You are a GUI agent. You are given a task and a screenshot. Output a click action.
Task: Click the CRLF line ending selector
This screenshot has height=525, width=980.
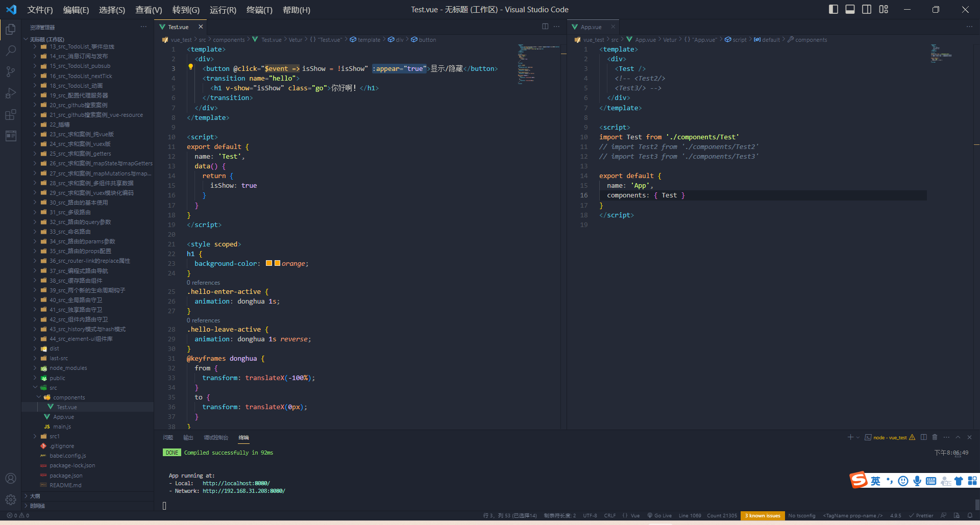click(x=610, y=515)
